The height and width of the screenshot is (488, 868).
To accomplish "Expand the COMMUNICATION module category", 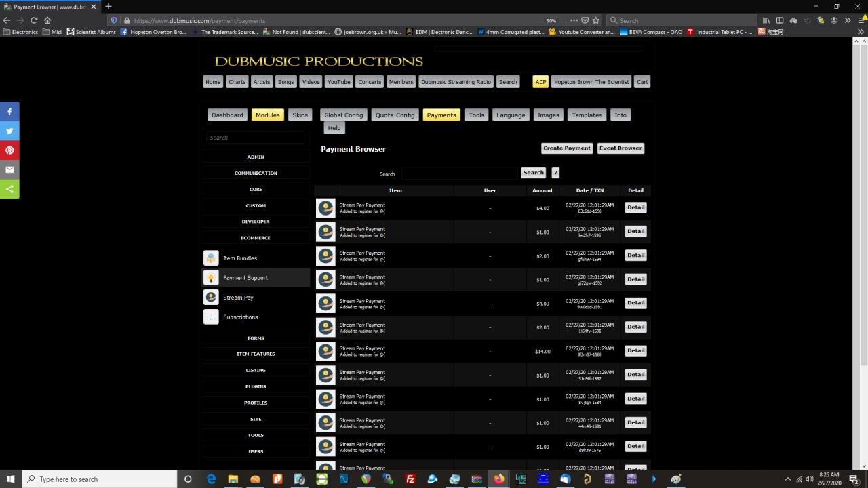I will [256, 173].
